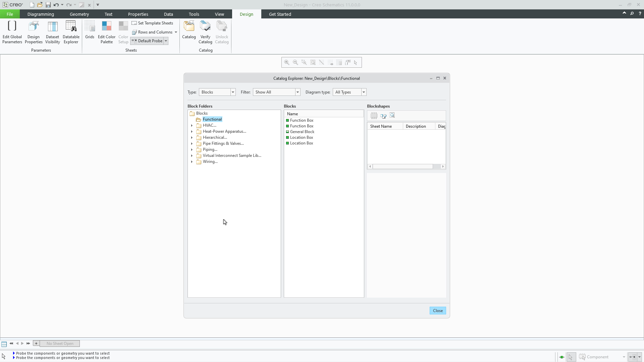Select the Zoom Out tool above the canvas
This screenshot has width=644, height=362.
coord(296,62)
